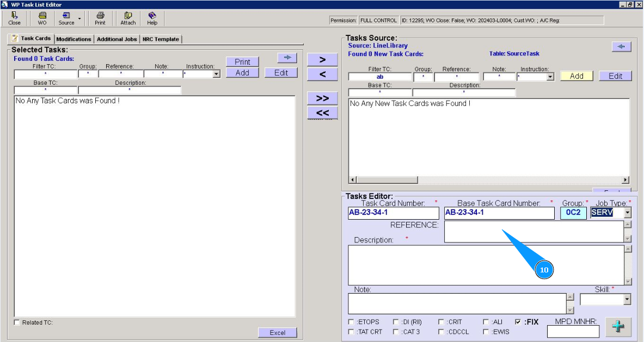Click the arrow icon in Tasks Source header

click(621, 47)
